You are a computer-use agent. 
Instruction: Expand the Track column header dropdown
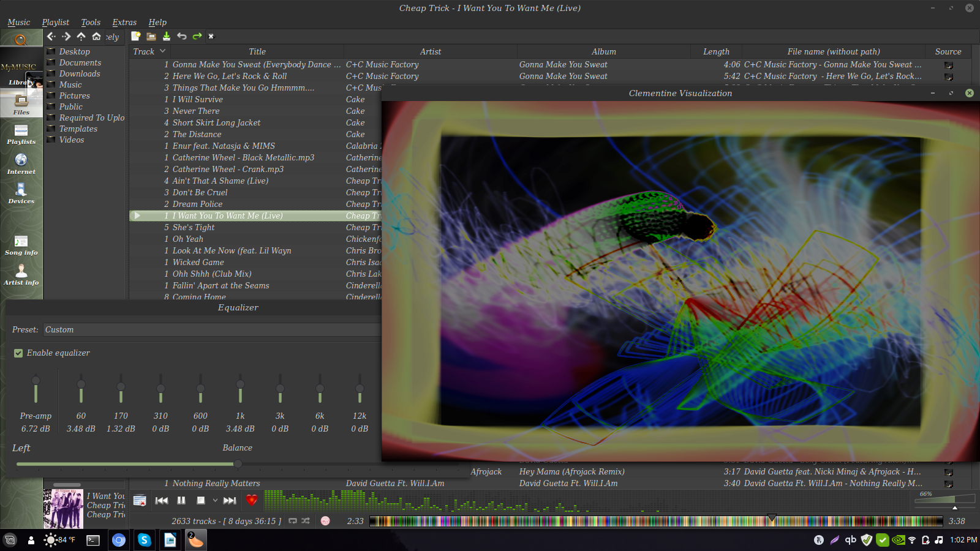tap(163, 51)
